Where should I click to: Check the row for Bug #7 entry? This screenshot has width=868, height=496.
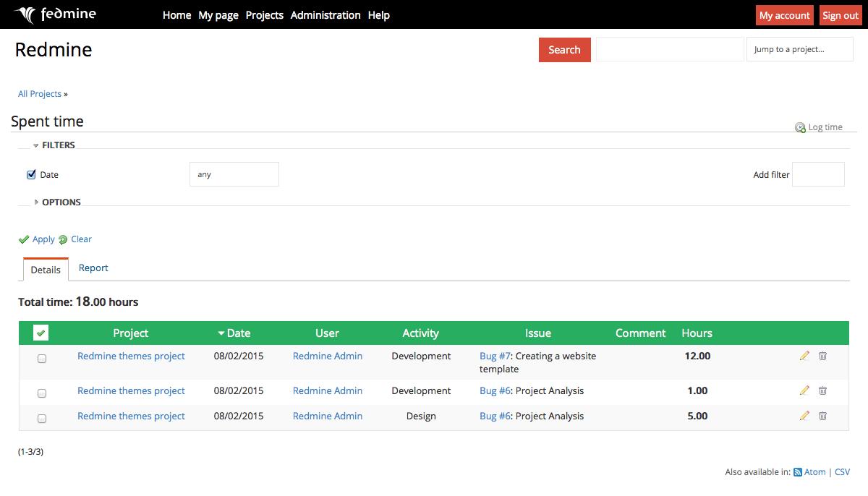point(42,359)
